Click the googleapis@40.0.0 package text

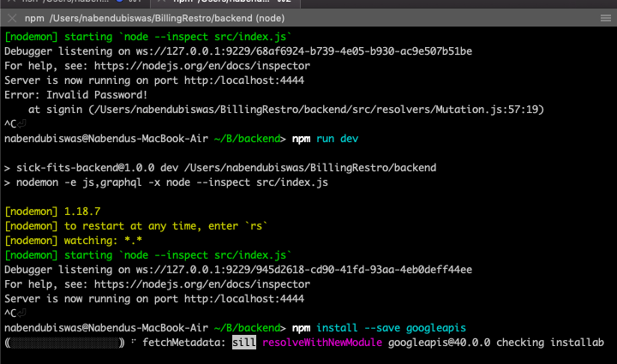[439, 342]
